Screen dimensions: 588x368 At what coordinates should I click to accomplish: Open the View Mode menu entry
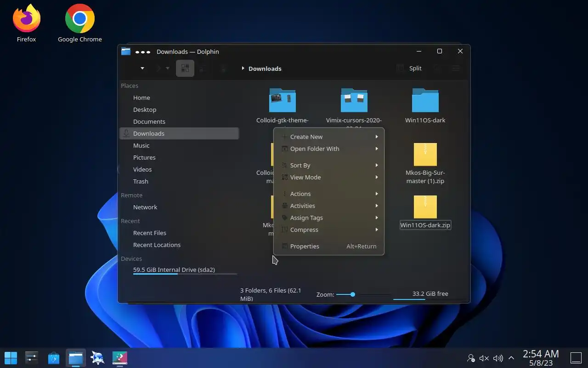(329, 177)
